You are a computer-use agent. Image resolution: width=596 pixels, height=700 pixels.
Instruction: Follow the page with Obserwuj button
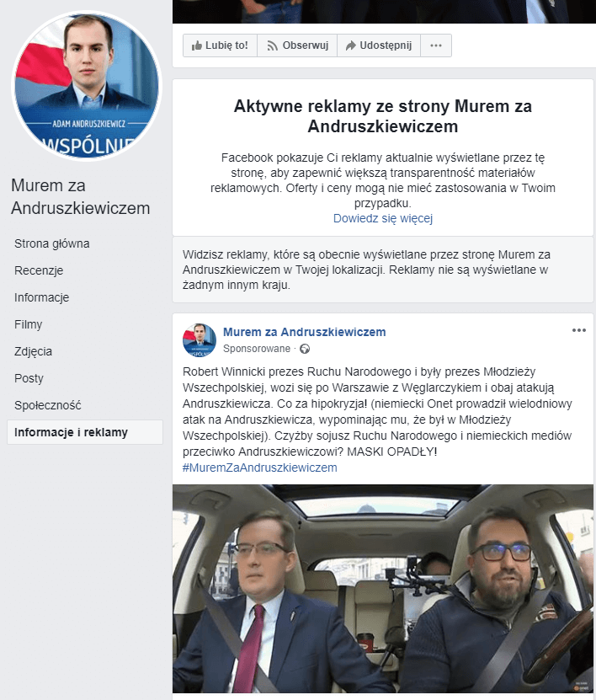tap(297, 45)
